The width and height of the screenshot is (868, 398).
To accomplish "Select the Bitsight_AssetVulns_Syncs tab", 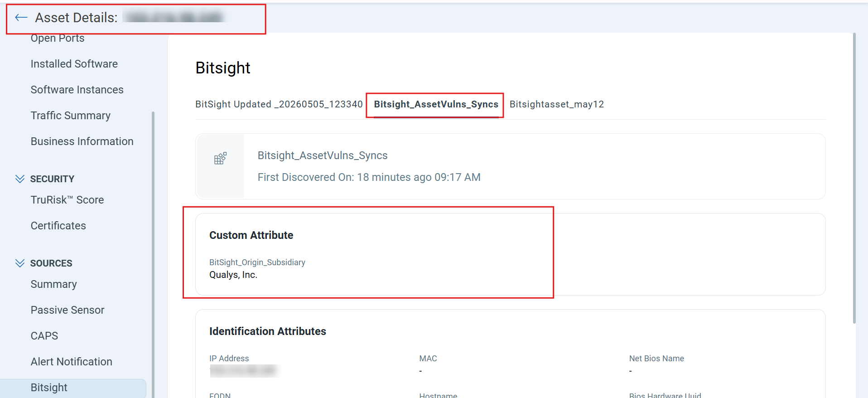I will [x=436, y=104].
